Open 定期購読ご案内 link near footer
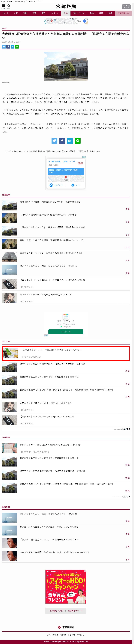 pyautogui.click(x=56, y=611)
